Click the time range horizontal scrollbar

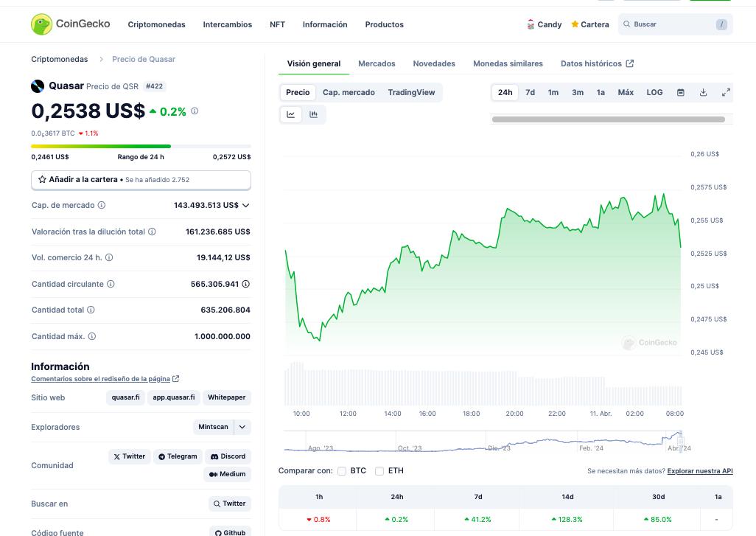click(x=609, y=119)
